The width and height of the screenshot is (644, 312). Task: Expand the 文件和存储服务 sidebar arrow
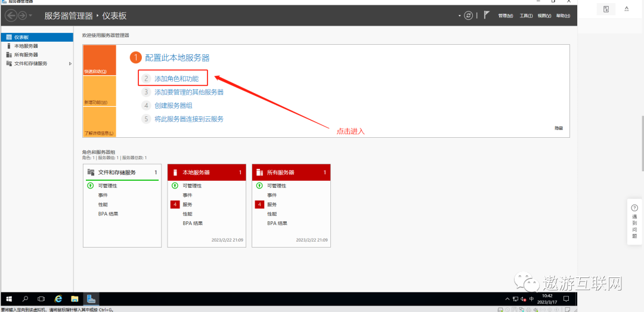pos(70,64)
